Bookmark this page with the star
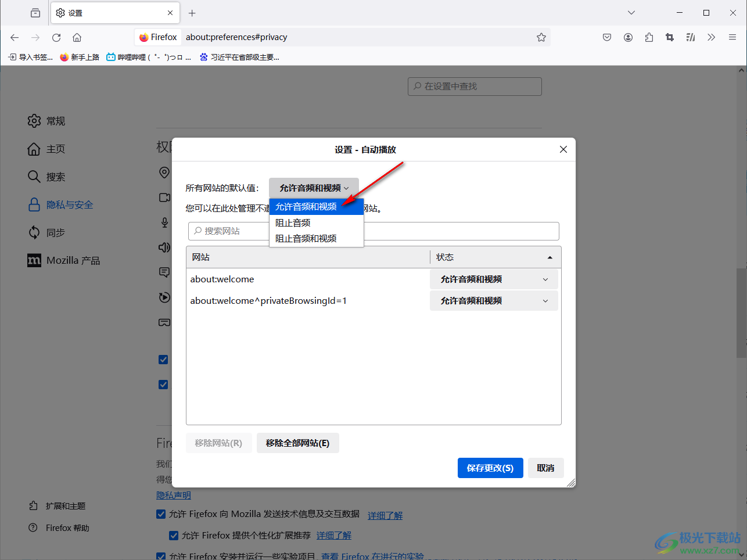The width and height of the screenshot is (747, 560). [541, 37]
